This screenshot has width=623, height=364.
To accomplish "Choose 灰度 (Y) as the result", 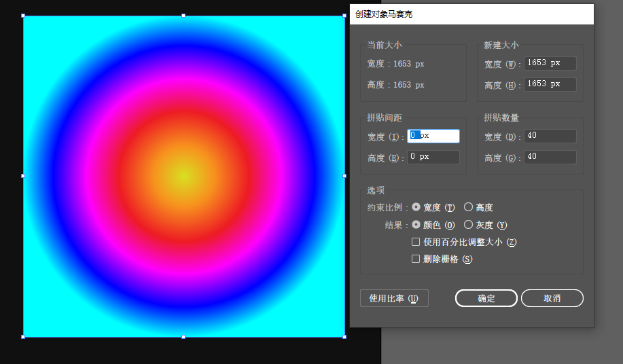I will click(469, 225).
